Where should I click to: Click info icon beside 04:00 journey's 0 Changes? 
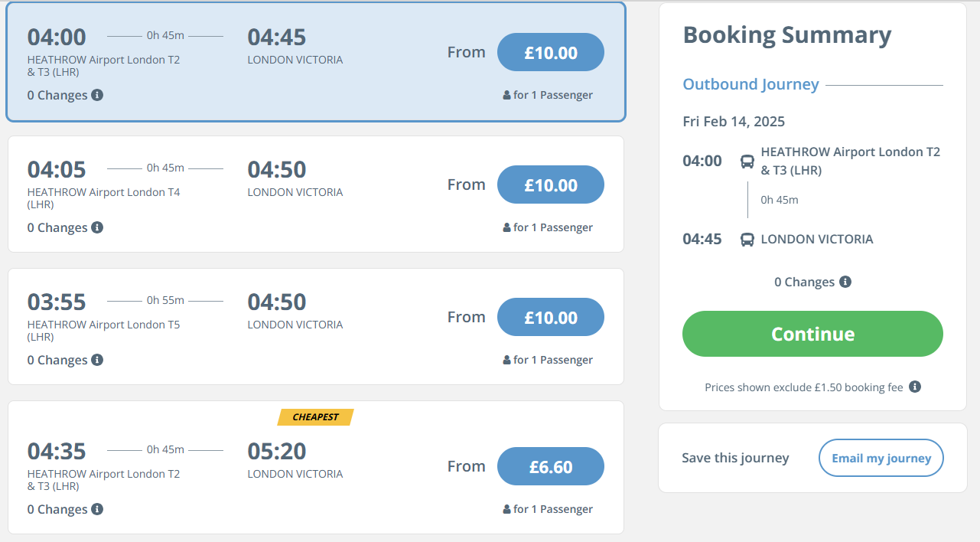point(97,95)
